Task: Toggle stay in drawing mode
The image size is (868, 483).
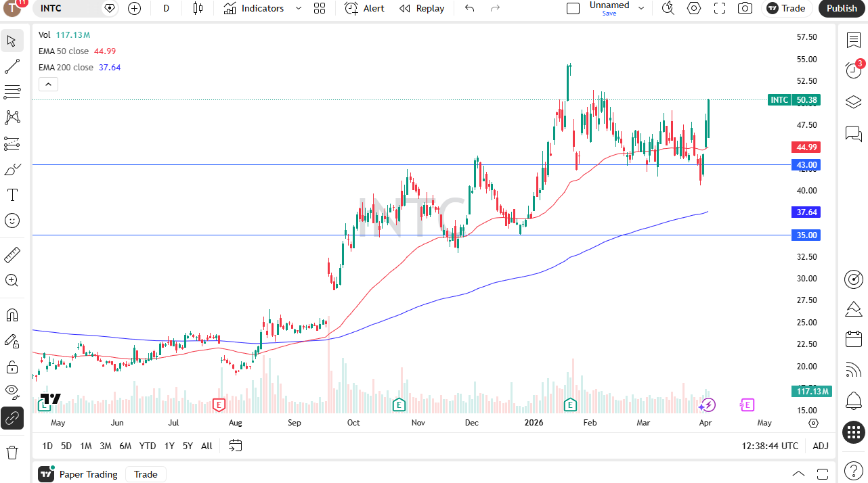Action: (x=12, y=341)
